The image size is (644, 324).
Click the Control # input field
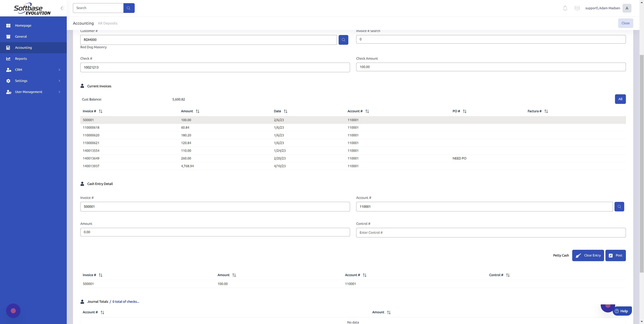coord(491,233)
